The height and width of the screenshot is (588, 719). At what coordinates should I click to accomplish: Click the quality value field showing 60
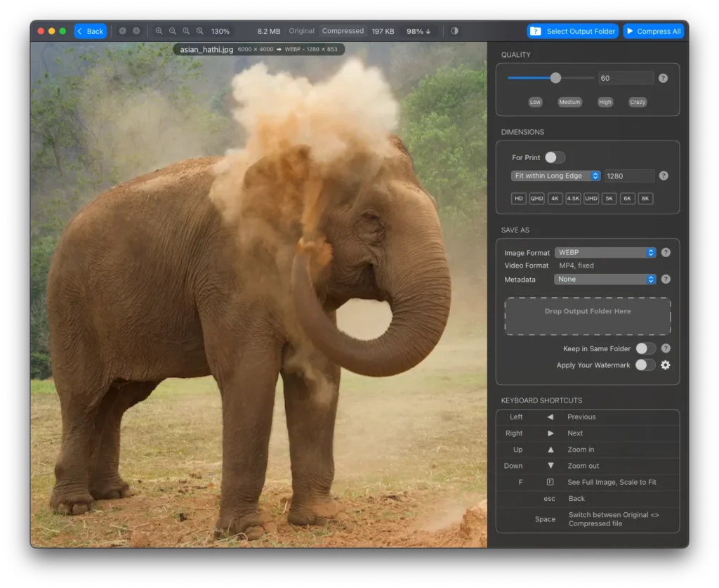pyautogui.click(x=626, y=78)
